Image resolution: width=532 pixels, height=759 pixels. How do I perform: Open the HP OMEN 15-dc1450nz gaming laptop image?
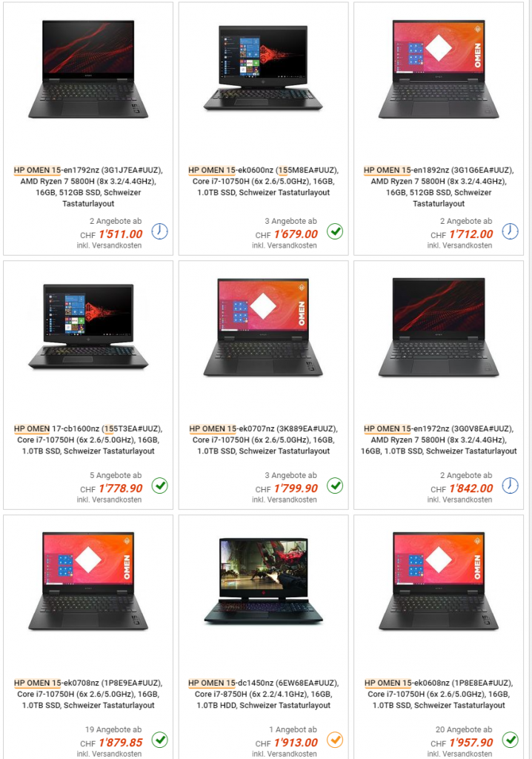click(263, 580)
